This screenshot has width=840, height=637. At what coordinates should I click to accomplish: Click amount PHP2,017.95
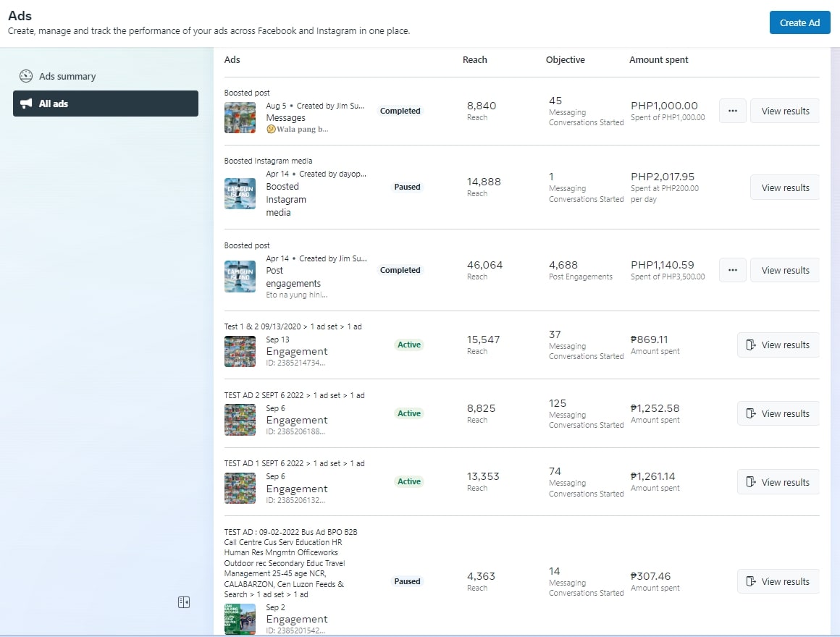[x=662, y=176]
